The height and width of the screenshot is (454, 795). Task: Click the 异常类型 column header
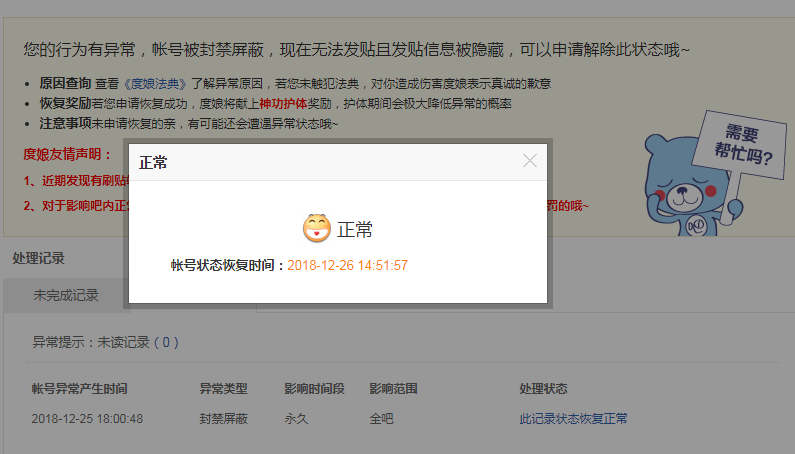click(x=223, y=388)
